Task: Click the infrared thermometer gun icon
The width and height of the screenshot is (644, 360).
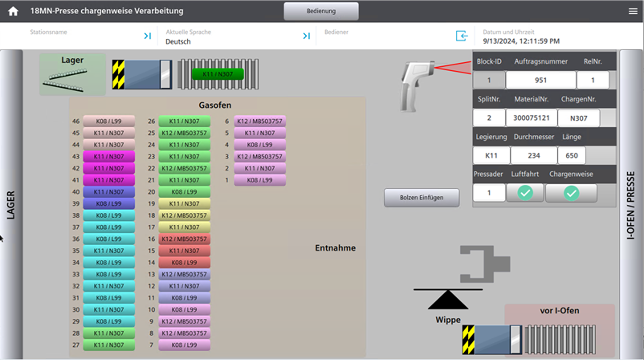Action: point(412,85)
